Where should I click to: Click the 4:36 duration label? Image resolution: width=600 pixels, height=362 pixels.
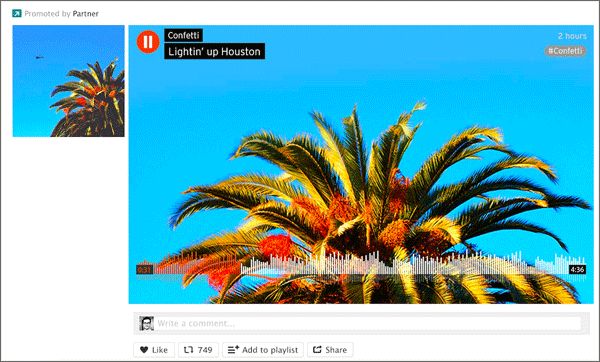pos(577,270)
